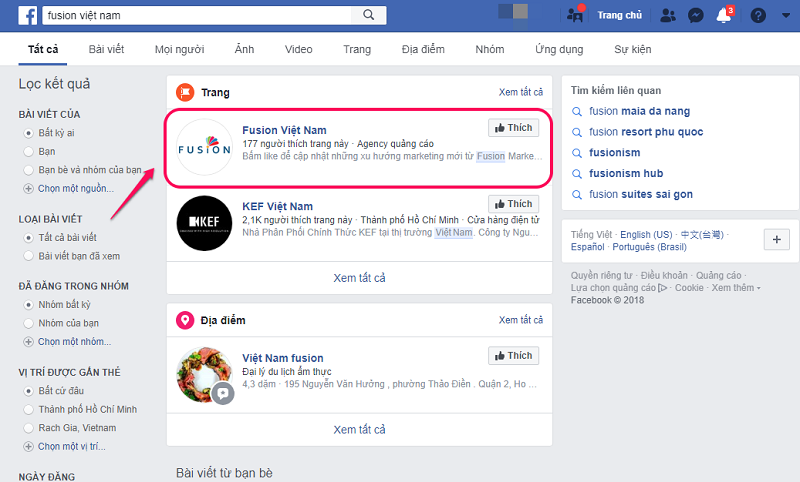Switch to the Địa điểm tab

coord(423,49)
